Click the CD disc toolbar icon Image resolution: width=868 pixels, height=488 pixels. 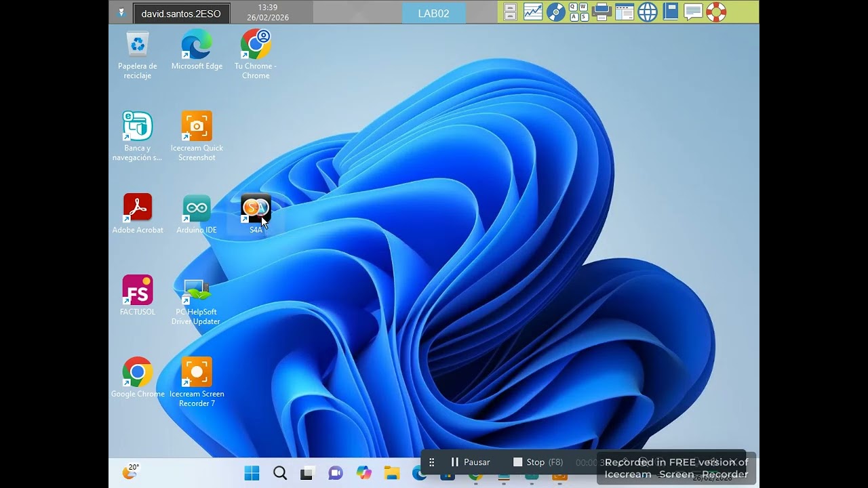pos(556,12)
